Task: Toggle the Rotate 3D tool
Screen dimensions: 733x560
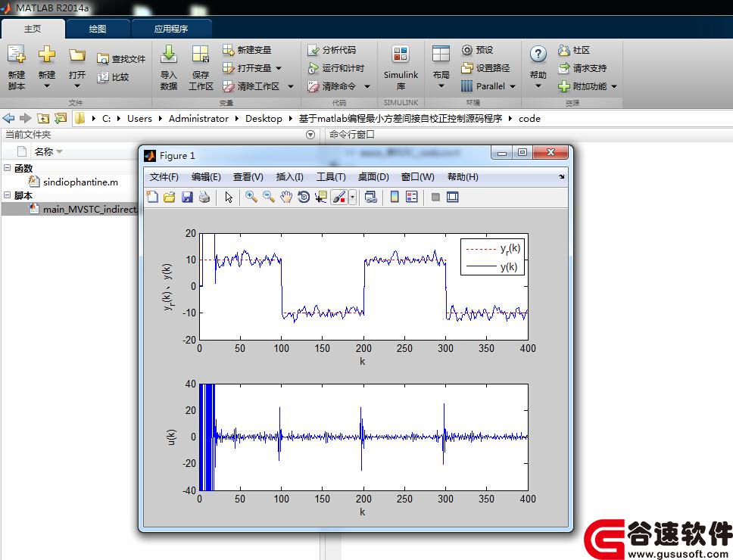Action: point(304,197)
